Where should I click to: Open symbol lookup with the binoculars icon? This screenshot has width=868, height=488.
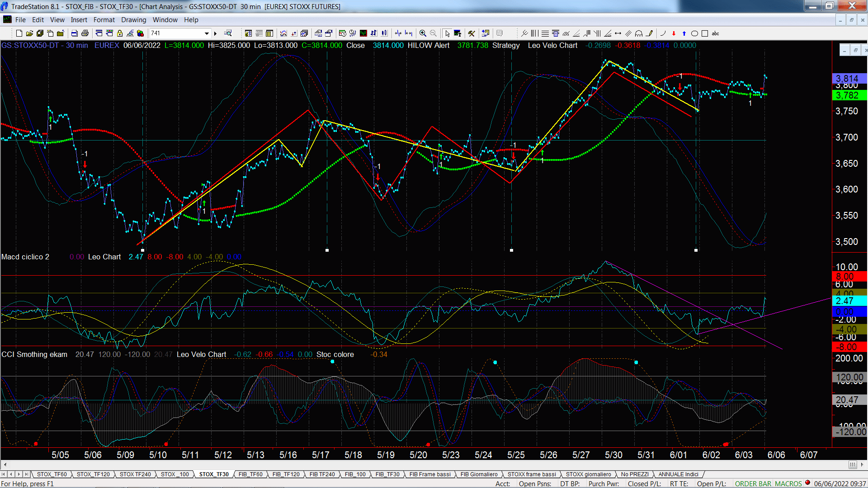pos(228,33)
